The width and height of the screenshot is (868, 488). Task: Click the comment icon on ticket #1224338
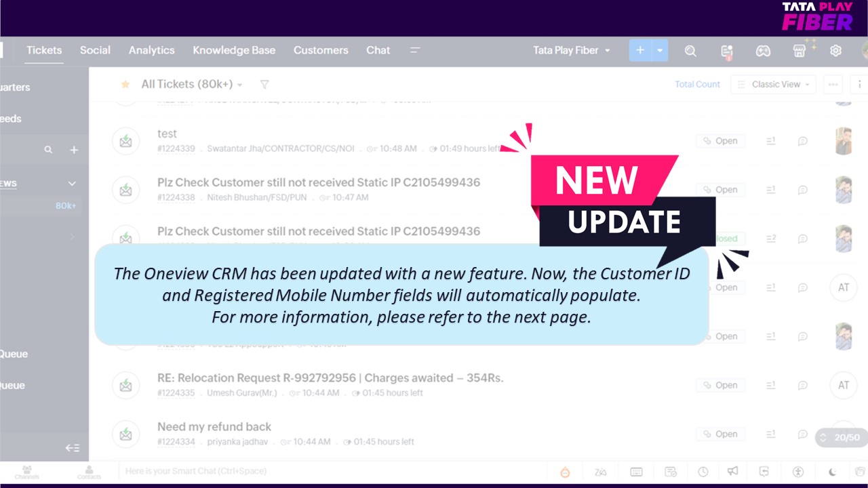(x=802, y=190)
